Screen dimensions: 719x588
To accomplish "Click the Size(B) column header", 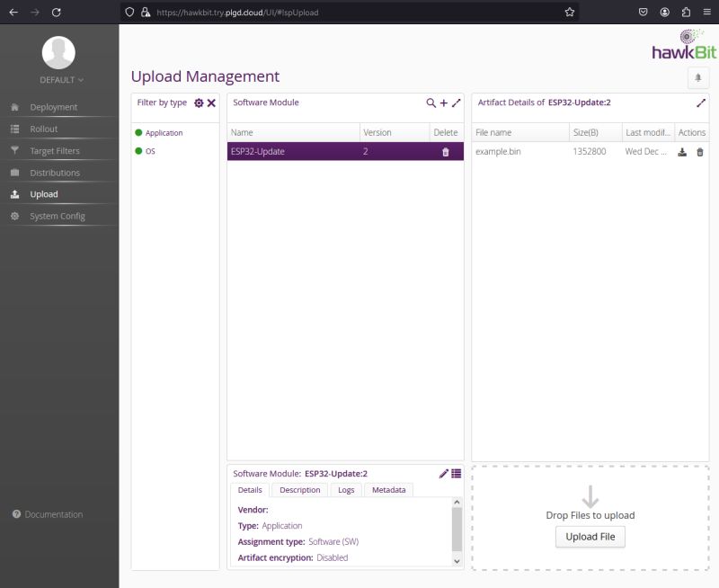I will [x=596, y=132].
